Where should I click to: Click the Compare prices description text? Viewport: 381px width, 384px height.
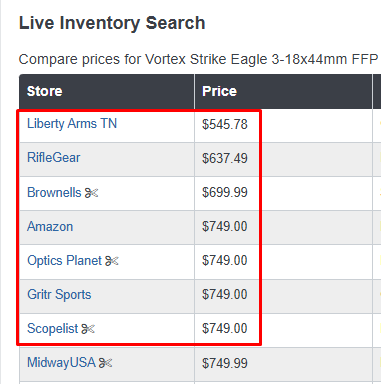point(200,60)
